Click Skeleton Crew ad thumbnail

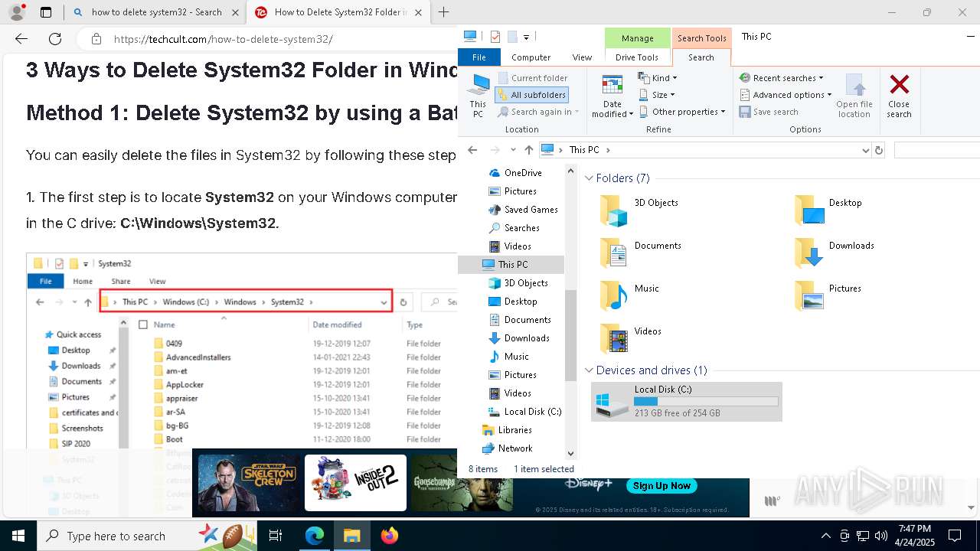click(x=249, y=483)
